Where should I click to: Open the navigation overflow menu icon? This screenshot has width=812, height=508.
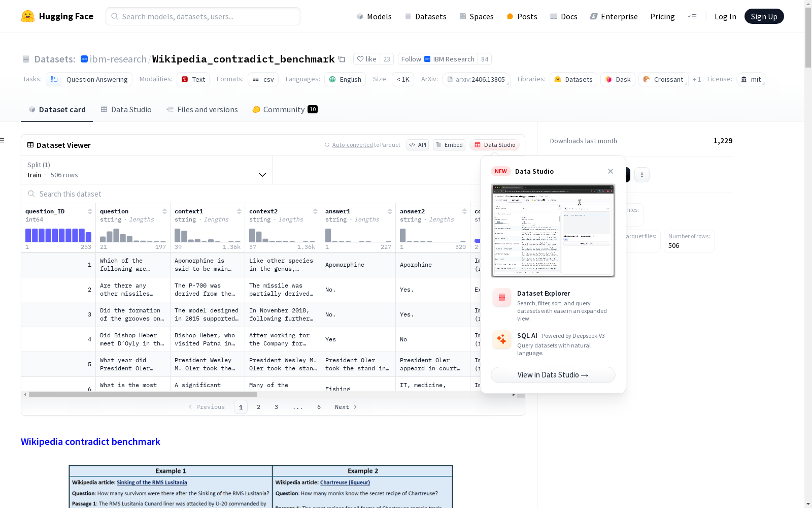(692, 16)
